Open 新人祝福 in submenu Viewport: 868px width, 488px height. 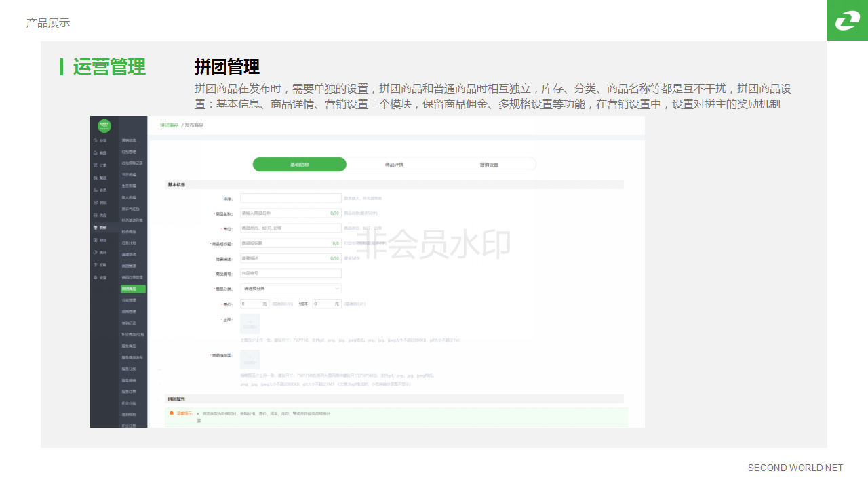[x=129, y=197]
